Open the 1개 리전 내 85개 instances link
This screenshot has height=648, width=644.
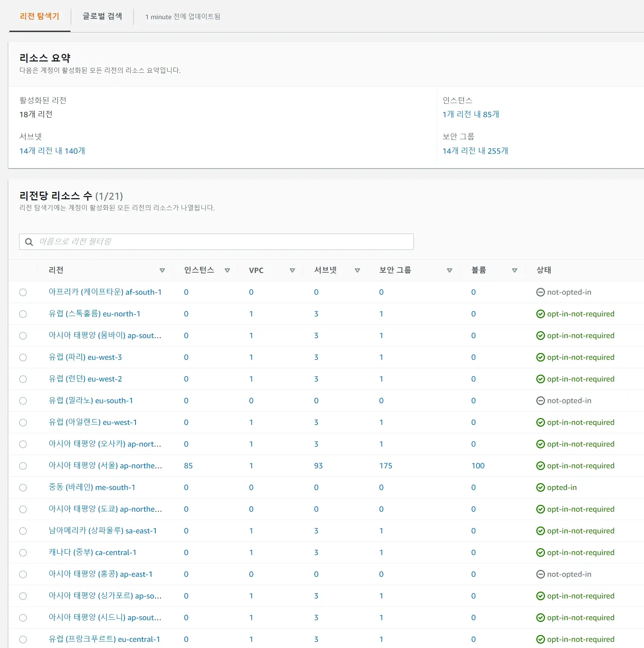[x=471, y=114]
